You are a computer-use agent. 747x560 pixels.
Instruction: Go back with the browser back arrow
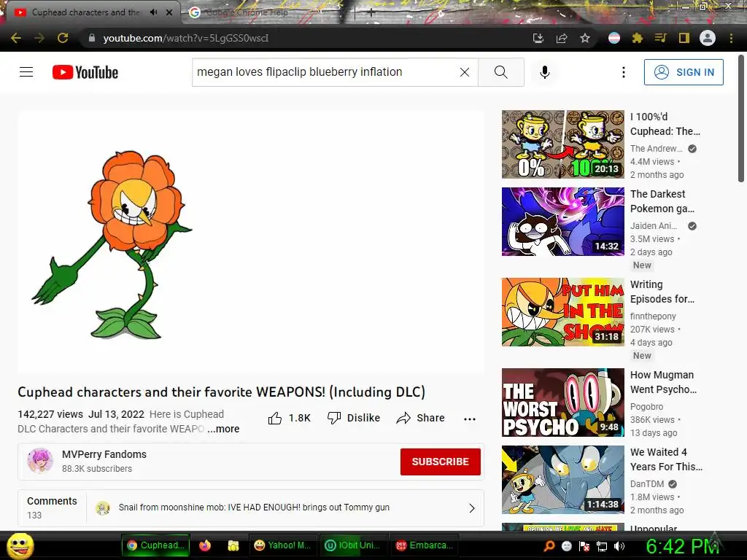click(16, 38)
